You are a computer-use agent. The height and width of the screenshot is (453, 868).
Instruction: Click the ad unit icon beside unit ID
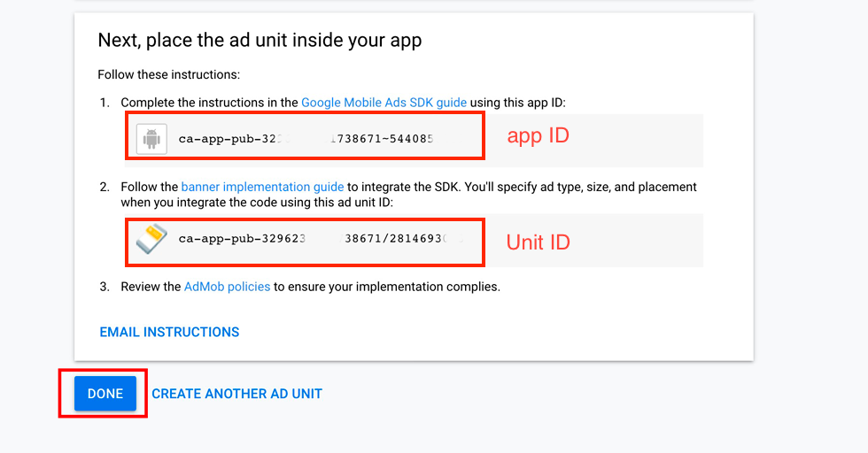[x=151, y=238]
